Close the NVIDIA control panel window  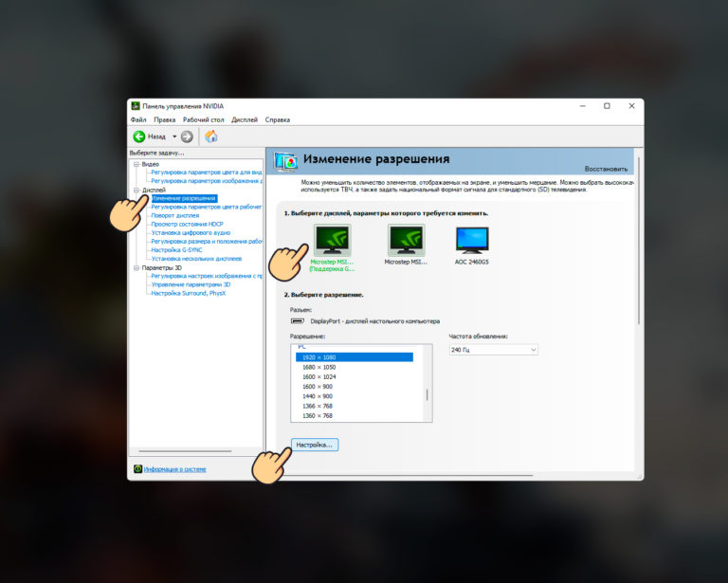tap(631, 106)
